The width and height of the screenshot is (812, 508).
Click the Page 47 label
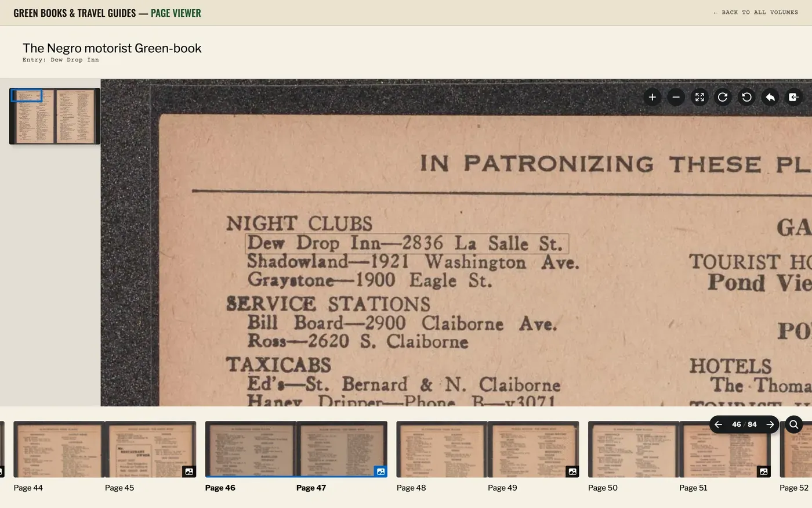point(311,488)
